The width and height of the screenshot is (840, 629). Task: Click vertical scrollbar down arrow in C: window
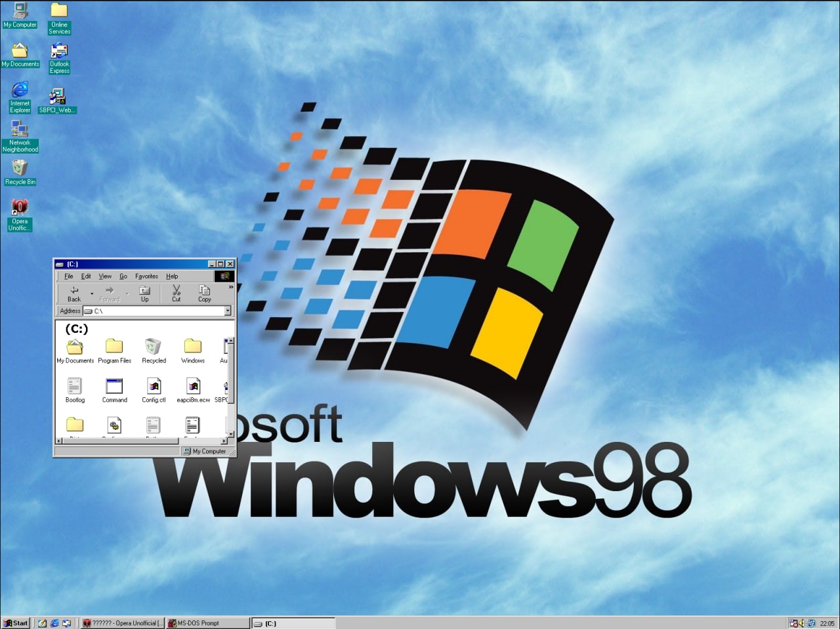pos(230,434)
